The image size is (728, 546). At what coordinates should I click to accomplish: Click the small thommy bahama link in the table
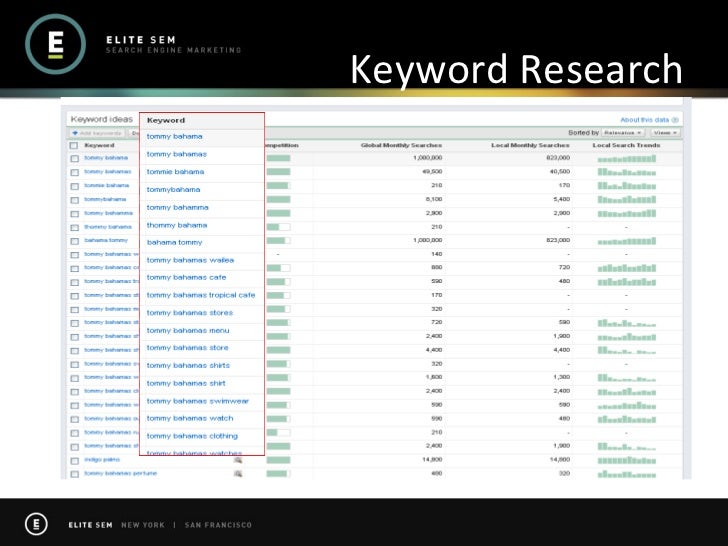coord(108,227)
